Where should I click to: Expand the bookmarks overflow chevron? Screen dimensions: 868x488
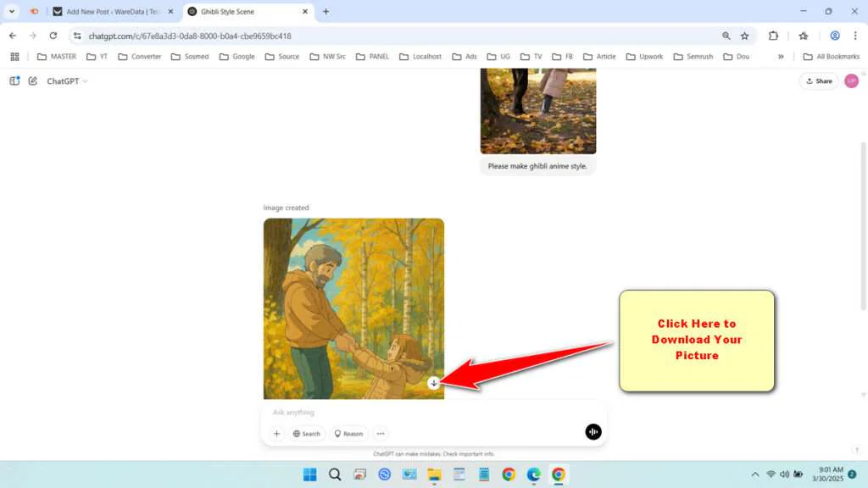point(782,56)
